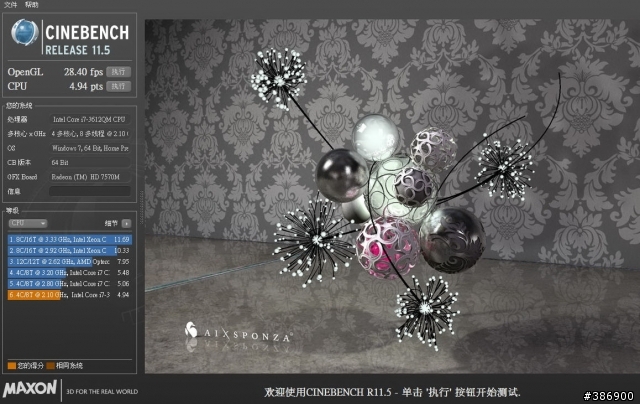
Task: Run the OpenGL test with 执行
Action: (x=118, y=72)
